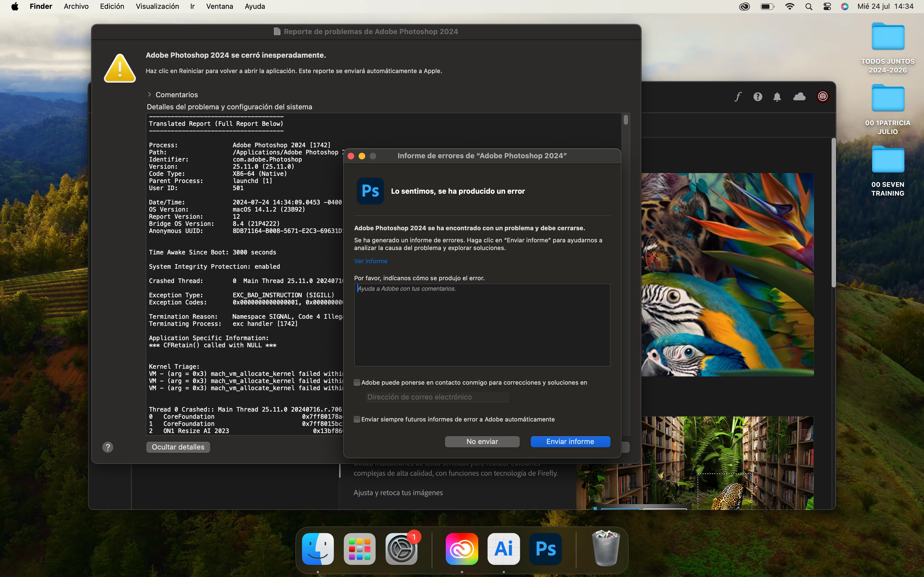
Task: Enable Adobe contact me checkbox
Action: tap(357, 382)
